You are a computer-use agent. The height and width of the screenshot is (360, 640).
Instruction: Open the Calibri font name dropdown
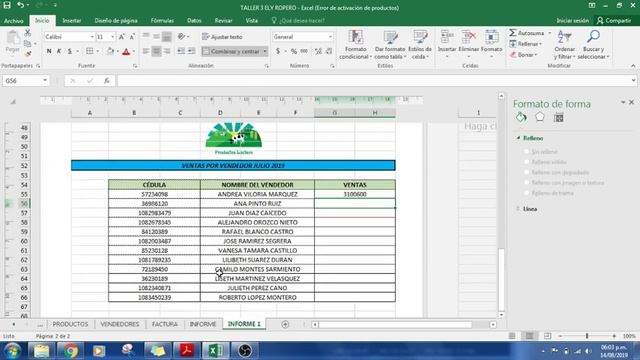(x=92, y=37)
